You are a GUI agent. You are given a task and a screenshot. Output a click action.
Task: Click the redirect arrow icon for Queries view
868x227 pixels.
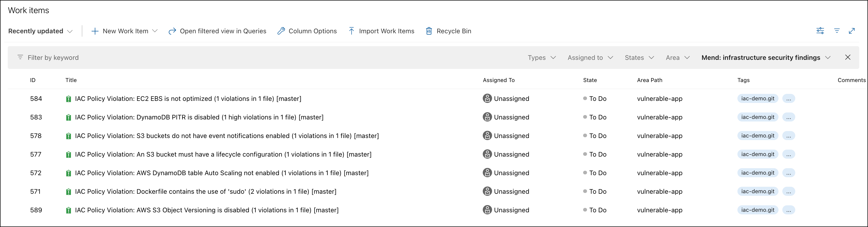tap(172, 31)
